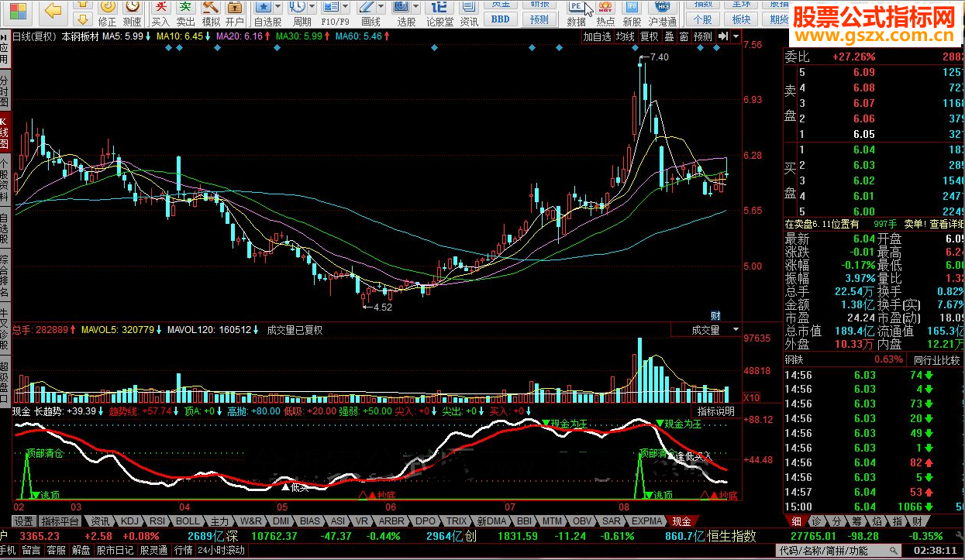Screen dimensions: 965x560
Task: Open the 热点 hot topics icon
Action: 605,13
